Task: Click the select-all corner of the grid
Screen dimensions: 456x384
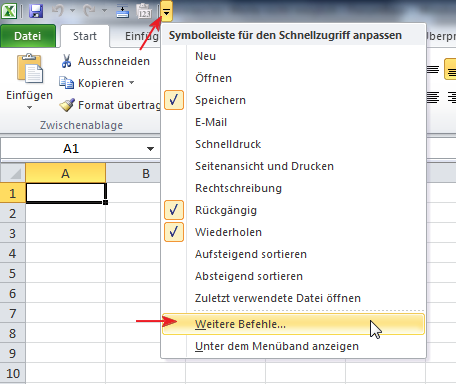Action: pyautogui.click(x=13, y=173)
